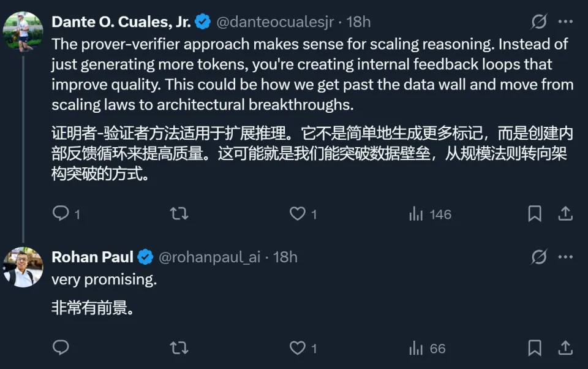
Task: Repost Rohan Paul's 'very promising' tweet
Action: click(x=179, y=348)
